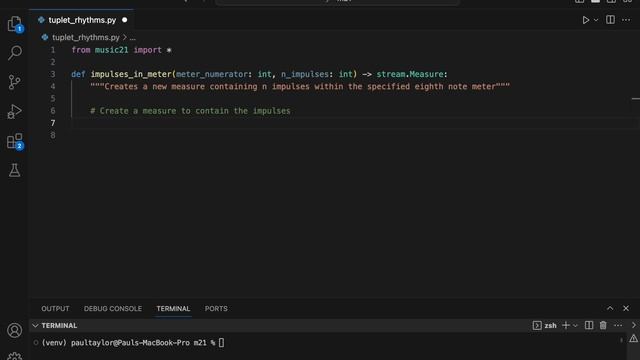The width and height of the screenshot is (640, 360).
Task: Split the editor right
Action: (610, 20)
